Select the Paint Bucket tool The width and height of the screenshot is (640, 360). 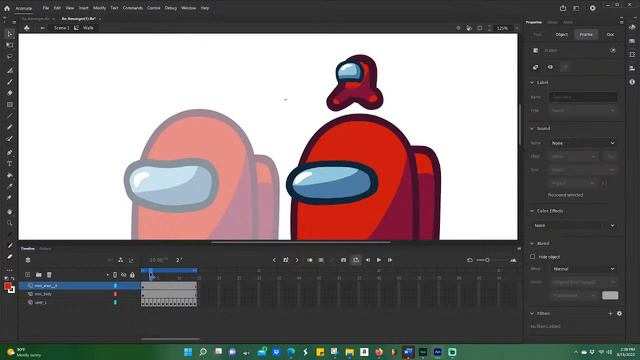coord(10,175)
